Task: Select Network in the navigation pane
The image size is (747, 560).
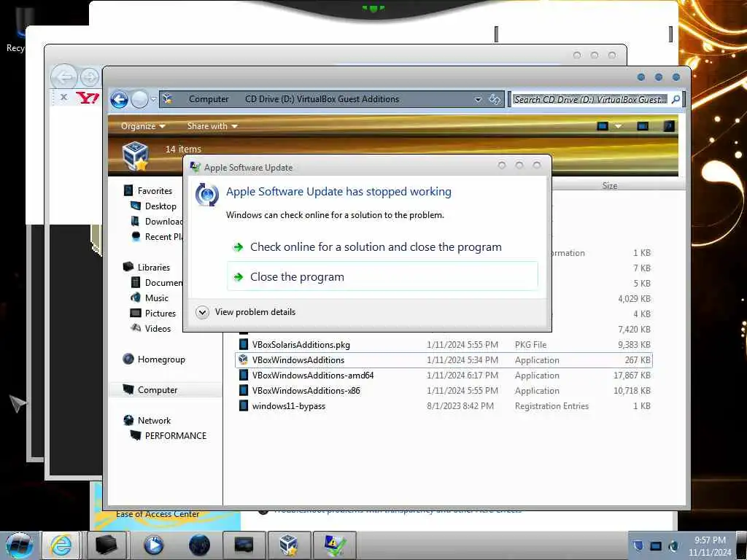Action: tap(154, 421)
